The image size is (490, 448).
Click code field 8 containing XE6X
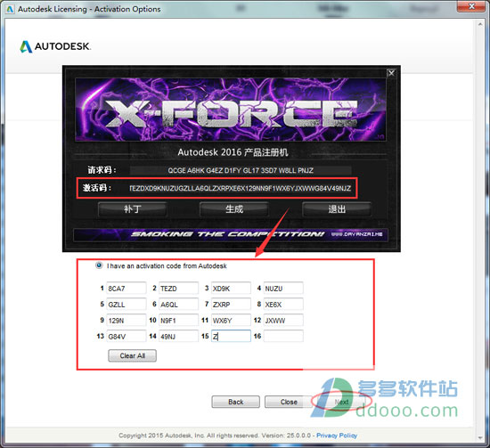(283, 304)
